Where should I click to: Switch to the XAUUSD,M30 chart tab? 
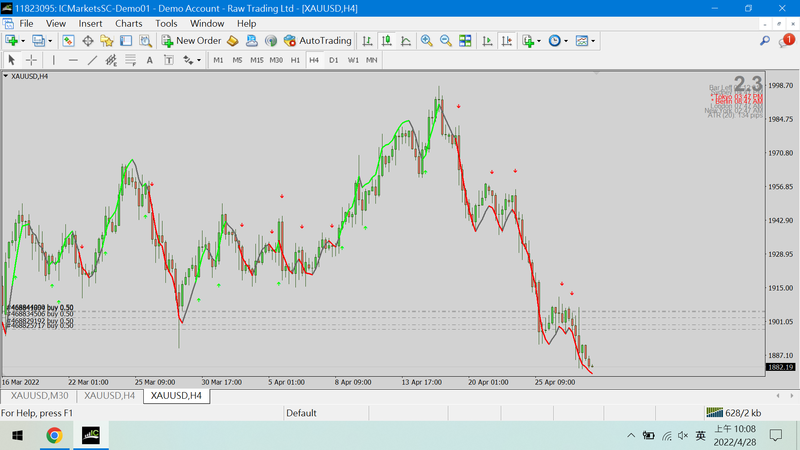point(39,396)
